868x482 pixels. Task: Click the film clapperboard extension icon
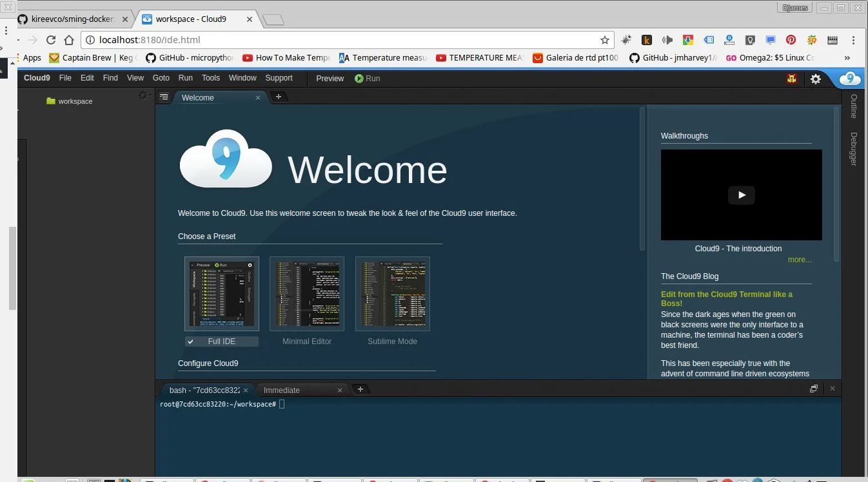[x=833, y=40]
